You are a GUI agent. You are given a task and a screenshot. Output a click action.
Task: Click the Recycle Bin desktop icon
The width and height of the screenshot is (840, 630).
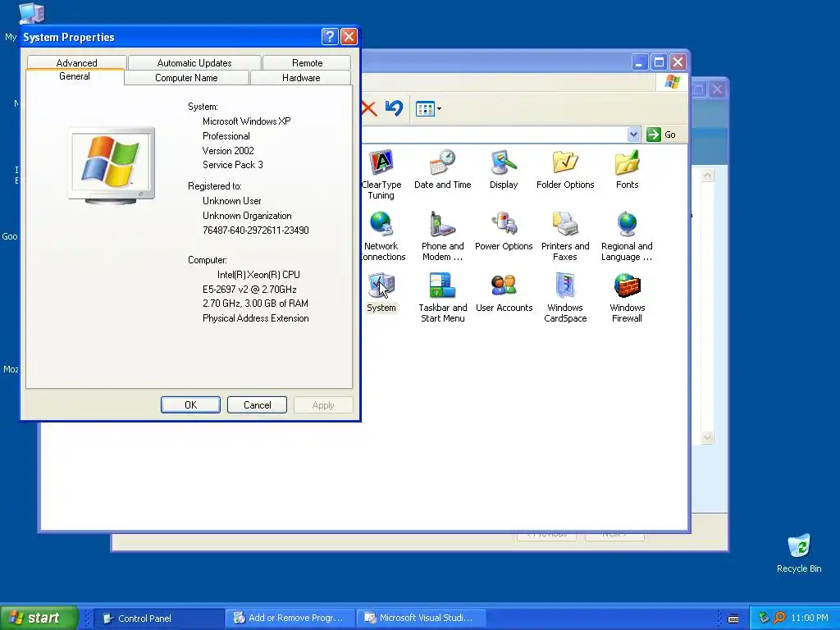coord(799,553)
